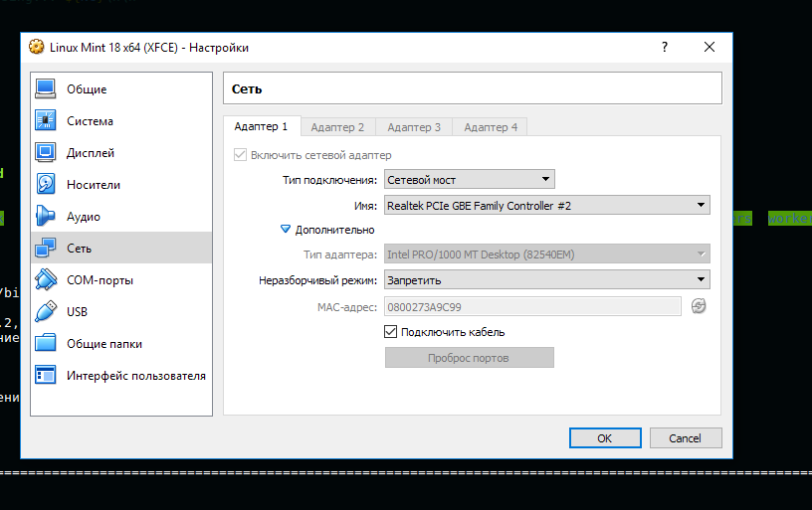Select the USB plug icon
The height and width of the screenshot is (510, 812).
[45, 311]
